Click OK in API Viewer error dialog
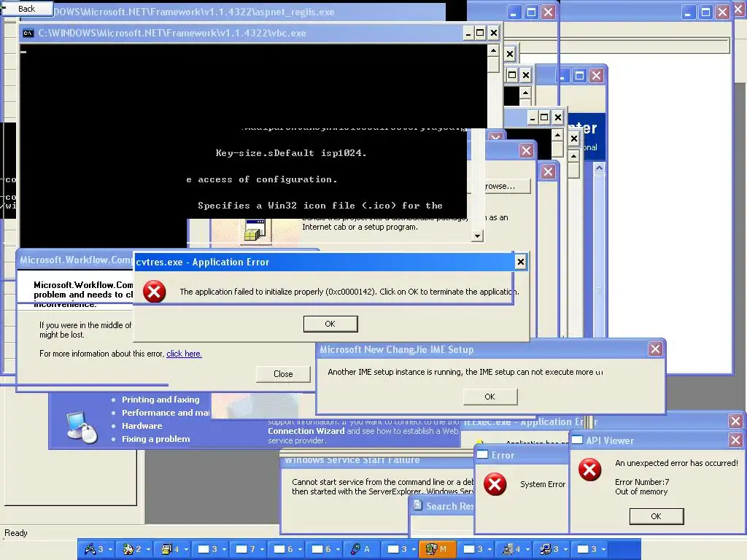 pyautogui.click(x=656, y=516)
